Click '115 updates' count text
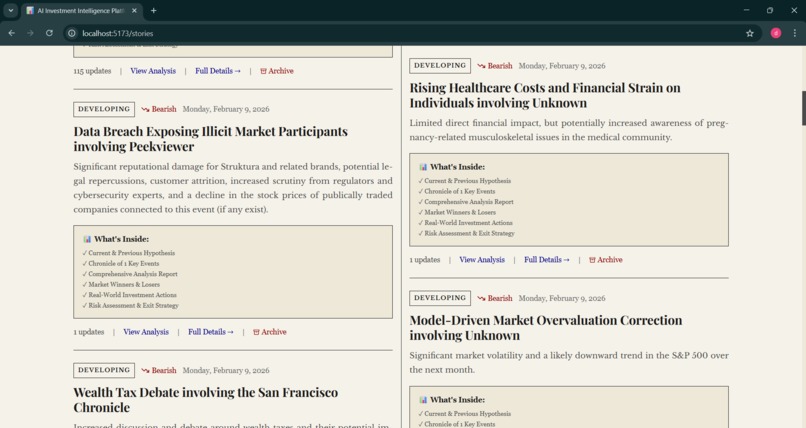Image resolution: width=806 pixels, height=428 pixels. pos(92,71)
